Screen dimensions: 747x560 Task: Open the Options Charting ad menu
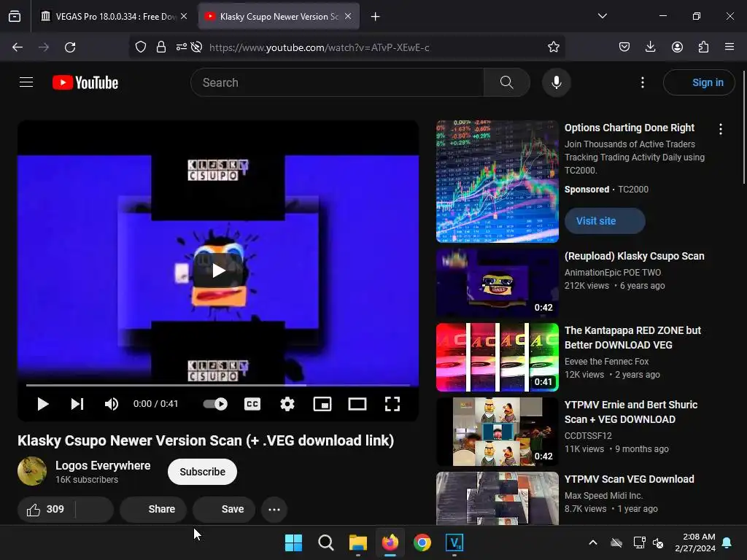pyautogui.click(x=720, y=129)
